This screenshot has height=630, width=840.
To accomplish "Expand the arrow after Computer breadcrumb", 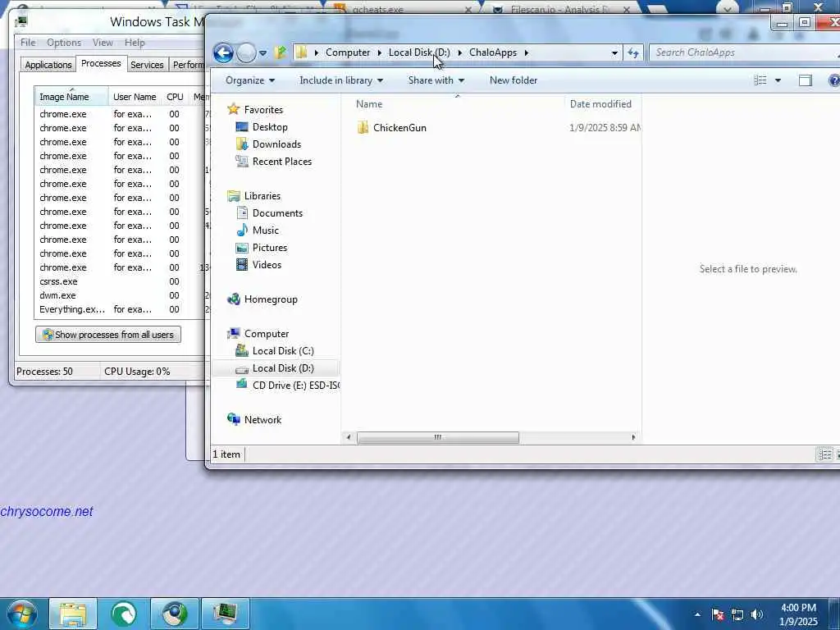I will (380, 52).
